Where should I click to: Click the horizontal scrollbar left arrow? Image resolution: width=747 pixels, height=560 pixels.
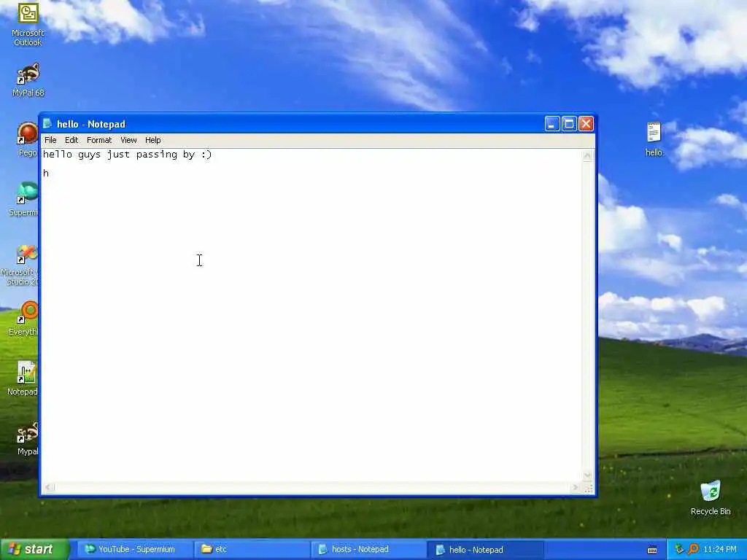click(49, 487)
